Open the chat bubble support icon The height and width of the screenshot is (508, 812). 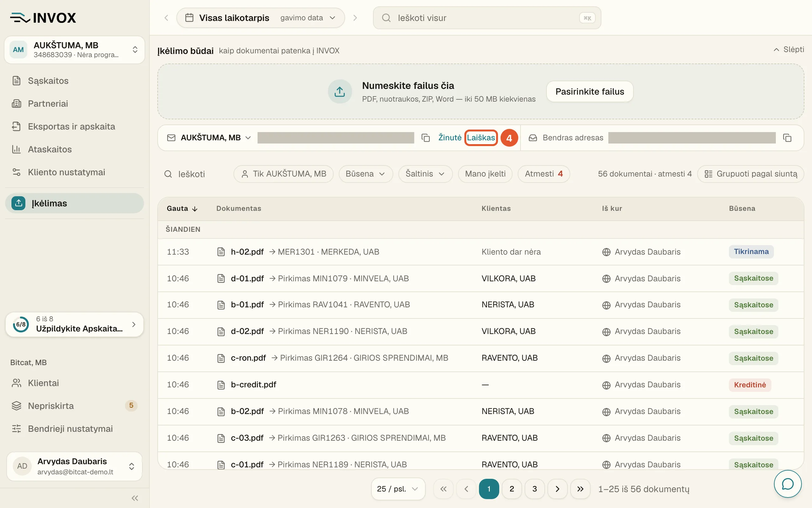pos(788,484)
